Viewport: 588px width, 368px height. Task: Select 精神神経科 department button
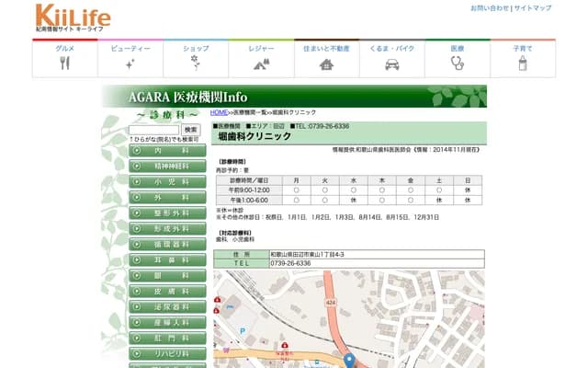pos(167,167)
